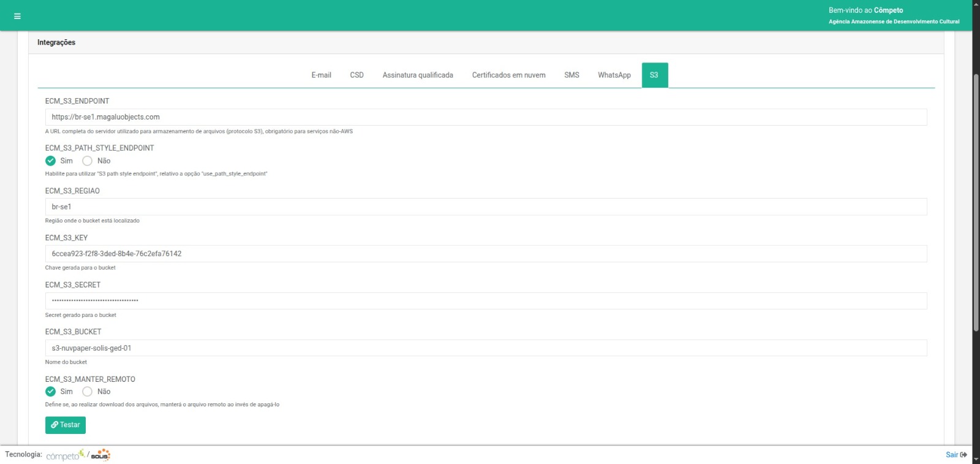Click the ECM_S3_ENDPOINT URL field
This screenshot has height=464, width=980.
click(x=486, y=117)
